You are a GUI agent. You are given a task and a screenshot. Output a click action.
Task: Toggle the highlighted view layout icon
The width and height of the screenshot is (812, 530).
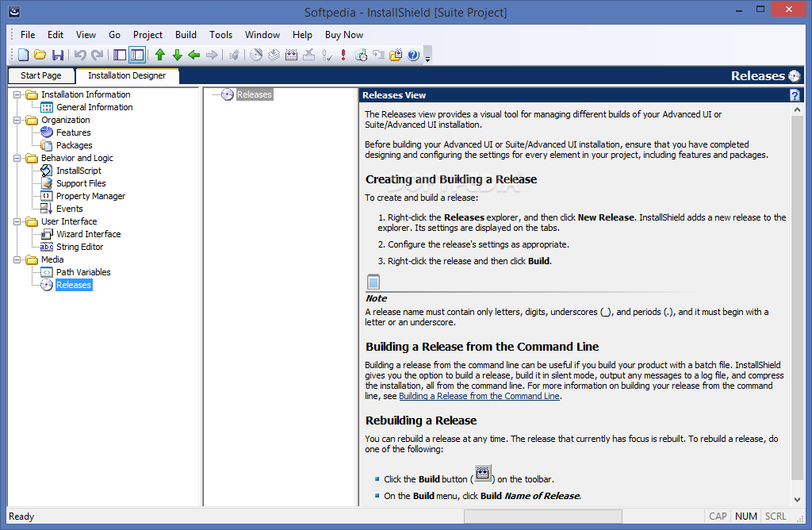click(137, 55)
